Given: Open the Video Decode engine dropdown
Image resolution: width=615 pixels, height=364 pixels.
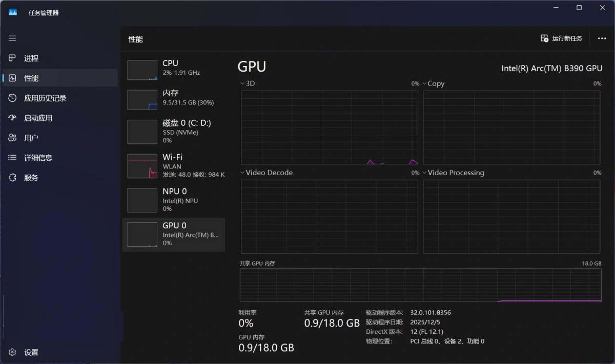Looking at the screenshot, I should coord(266,173).
